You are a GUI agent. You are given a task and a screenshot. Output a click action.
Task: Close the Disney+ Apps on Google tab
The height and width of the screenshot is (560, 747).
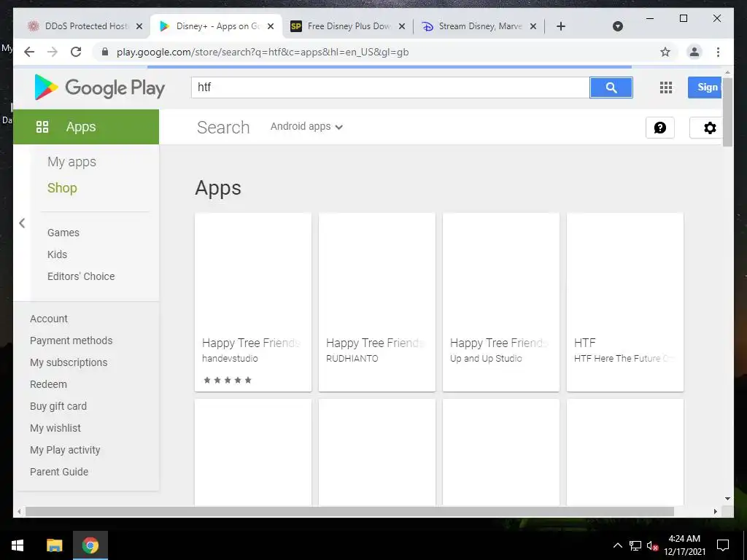click(x=271, y=26)
